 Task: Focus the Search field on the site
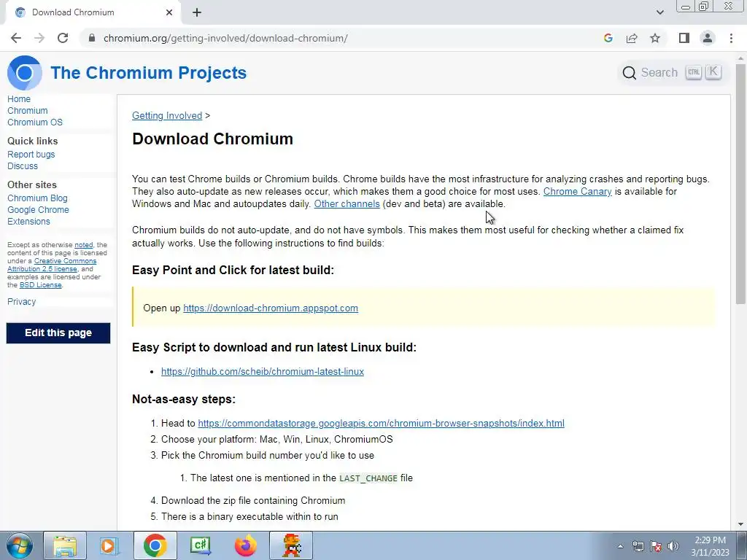(x=673, y=73)
